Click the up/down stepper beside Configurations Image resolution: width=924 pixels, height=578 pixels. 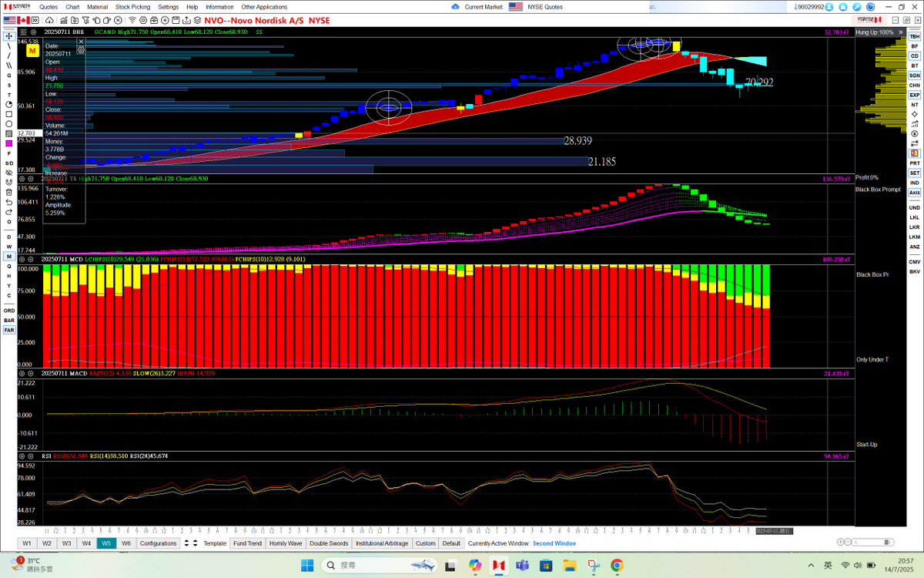(187, 543)
